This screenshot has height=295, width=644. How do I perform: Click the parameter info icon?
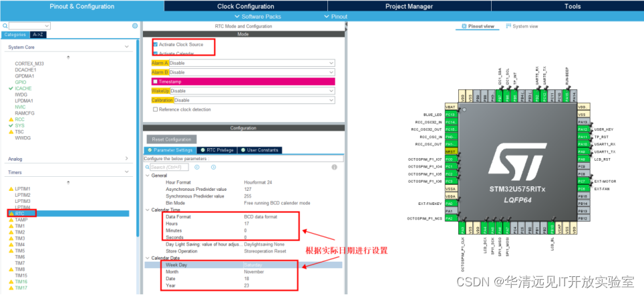(x=334, y=167)
